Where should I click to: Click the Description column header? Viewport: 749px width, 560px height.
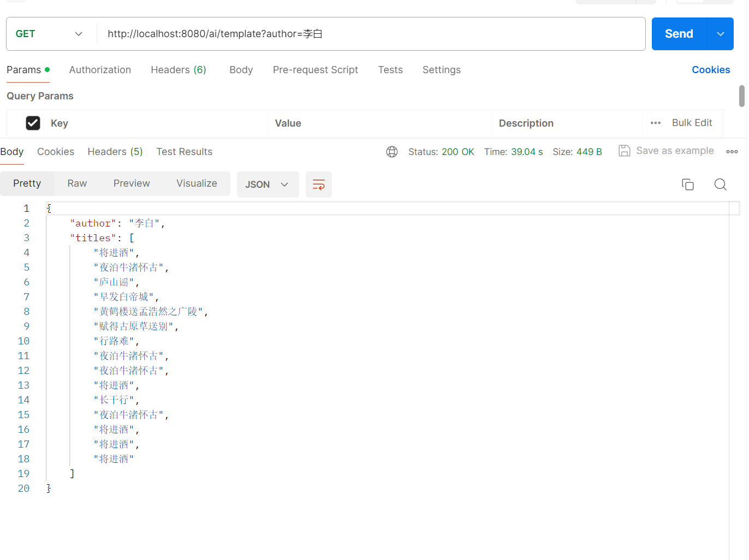coord(526,123)
